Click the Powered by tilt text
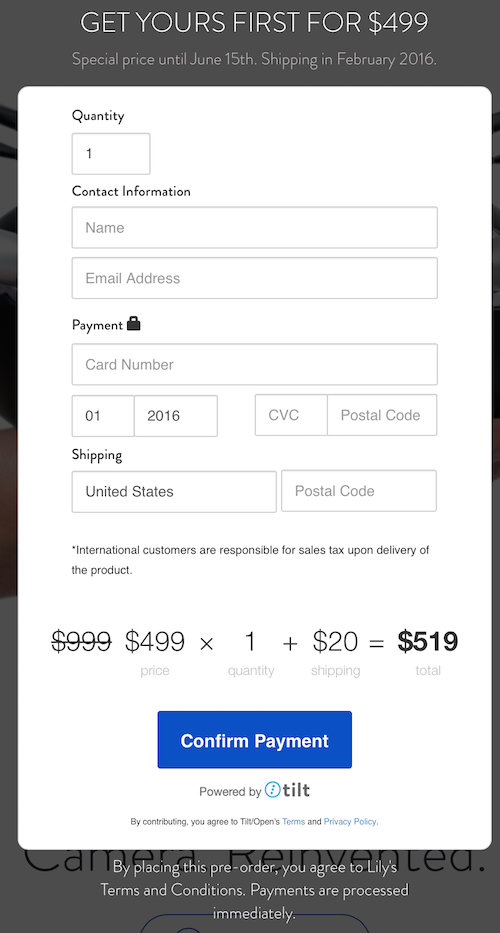 (x=255, y=790)
